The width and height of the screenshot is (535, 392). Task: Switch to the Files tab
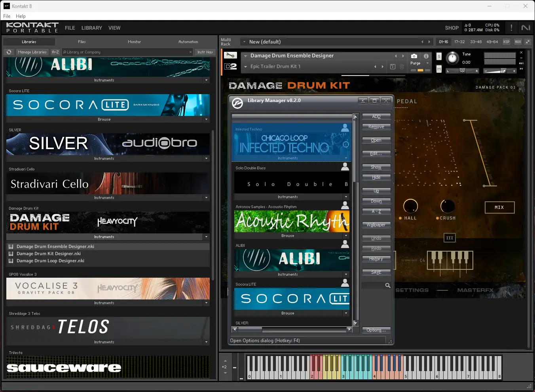point(82,42)
